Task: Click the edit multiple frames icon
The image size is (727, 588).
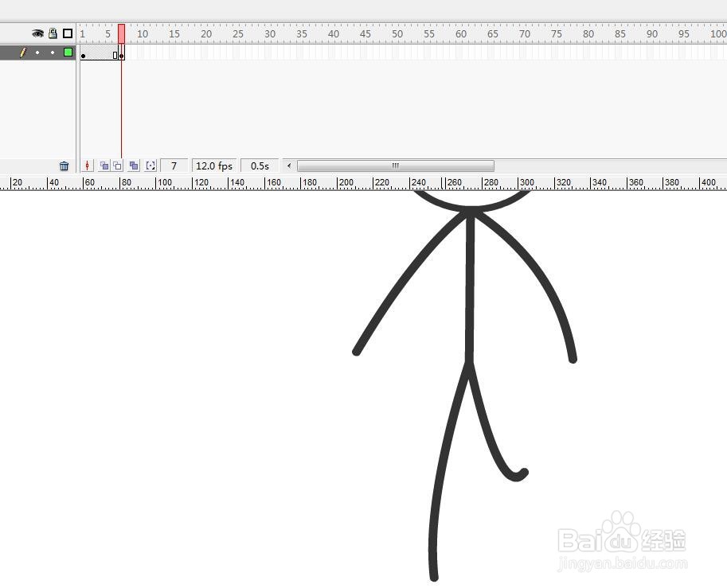Action: point(134,165)
